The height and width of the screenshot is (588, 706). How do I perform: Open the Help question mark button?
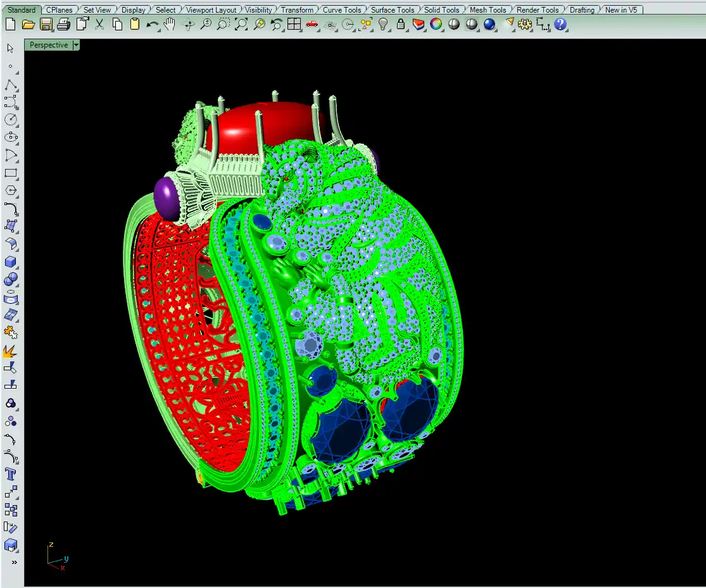(560, 24)
